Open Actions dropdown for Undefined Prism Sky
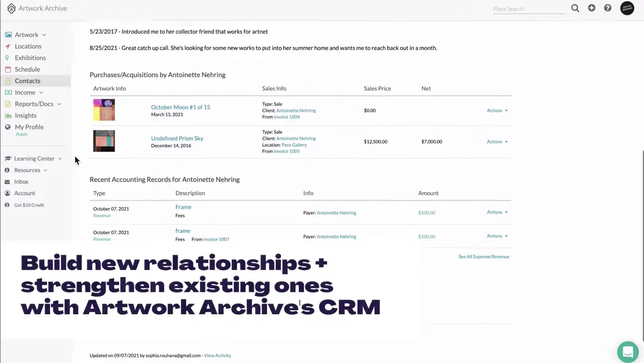This screenshot has width=644, height=363. pyautogui.click(x=497, y=141)
